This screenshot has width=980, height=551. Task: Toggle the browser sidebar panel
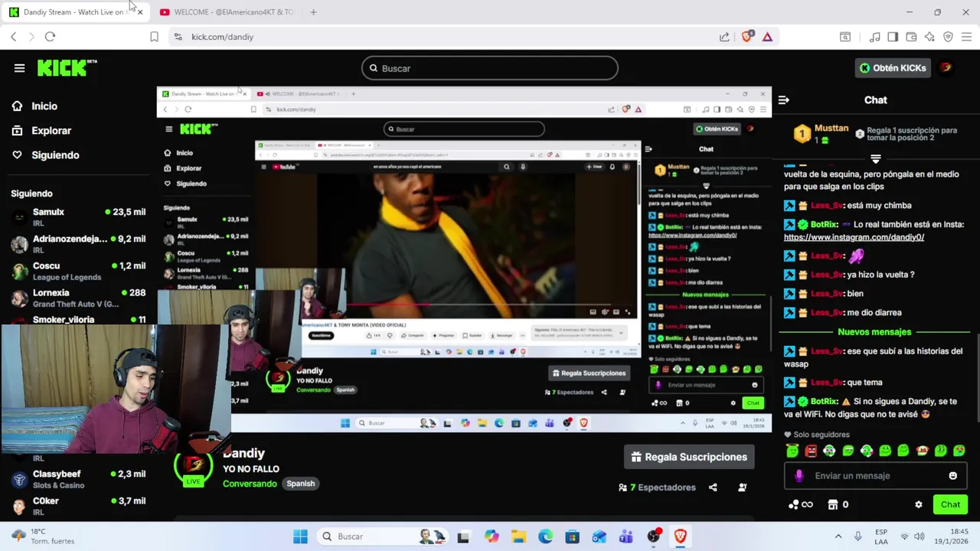point(893,37)
